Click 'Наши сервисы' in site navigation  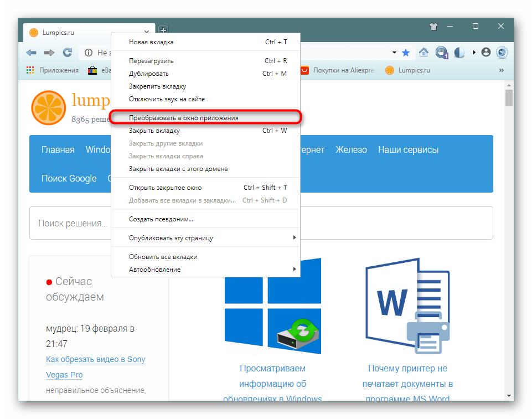pos(408,150)
